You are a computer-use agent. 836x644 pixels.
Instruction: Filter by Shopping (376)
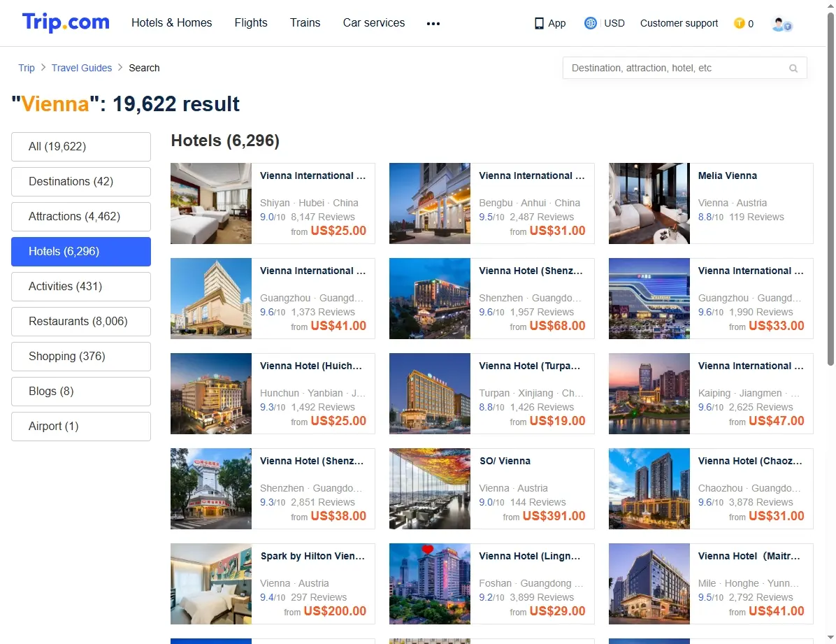tap(81, 357)
